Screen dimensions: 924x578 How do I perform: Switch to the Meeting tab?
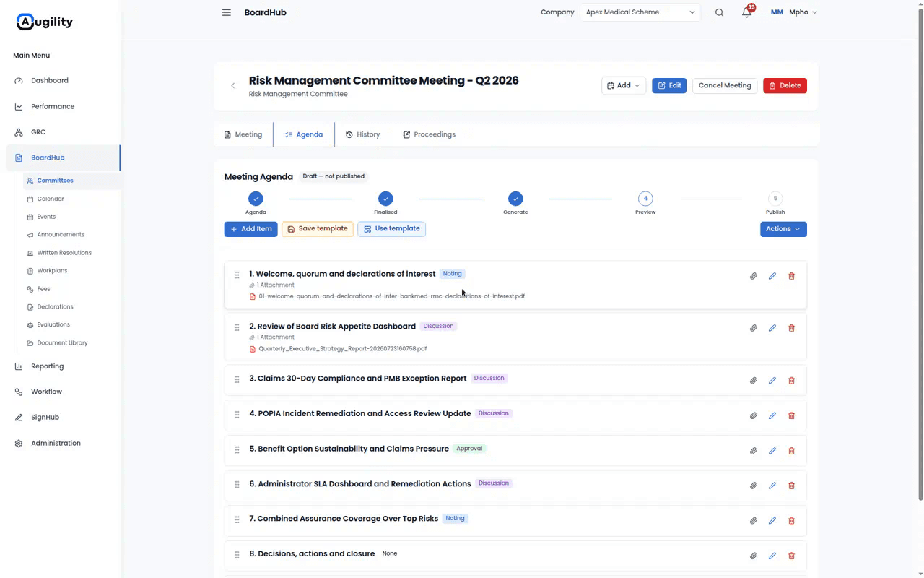[243, 134]
